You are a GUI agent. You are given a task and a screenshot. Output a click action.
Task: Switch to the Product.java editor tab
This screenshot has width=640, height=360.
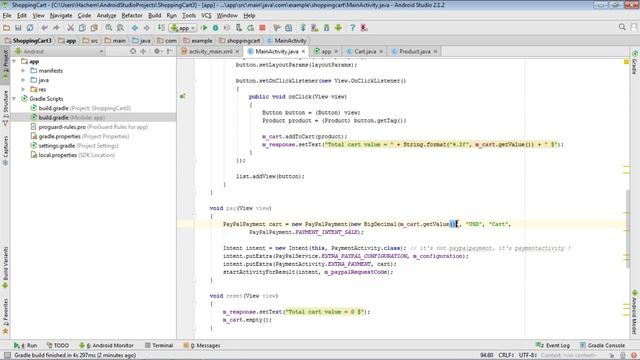coord(414,51)
